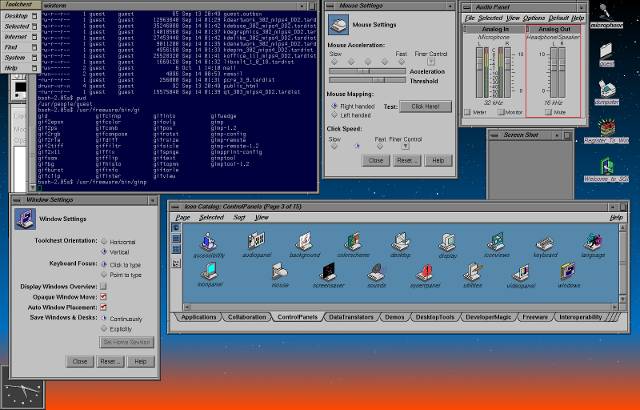
Task: Enable Display Windows Overview checkbox
Action: point(102,286)
